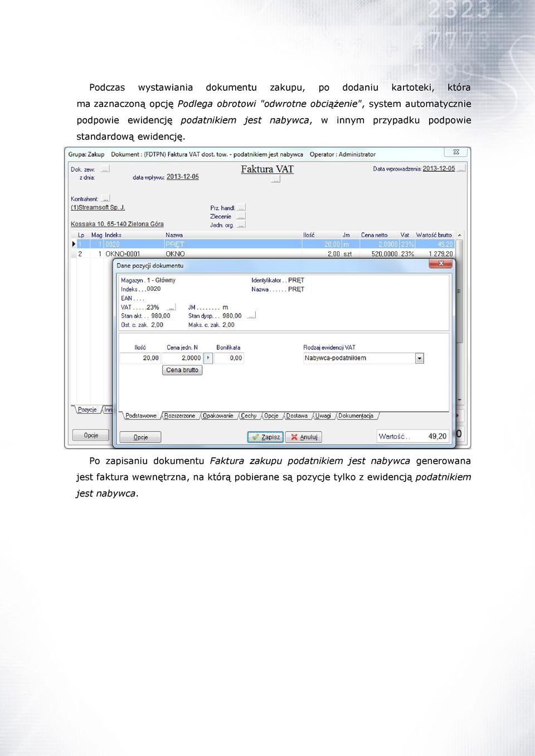
Task: Click the ellipsis button next to VAT 23%
Action: coord(171,307)
